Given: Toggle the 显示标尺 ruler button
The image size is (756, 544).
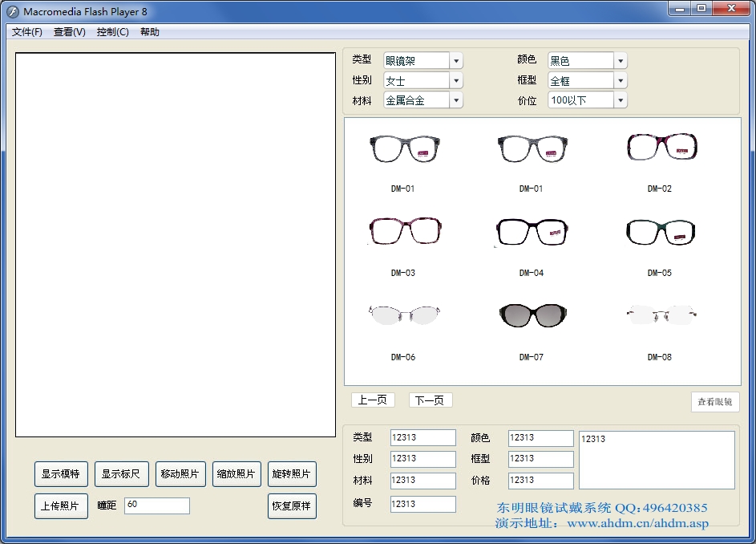Looking at the screenshot, I should pyautogui.click(x=121, y=474).
